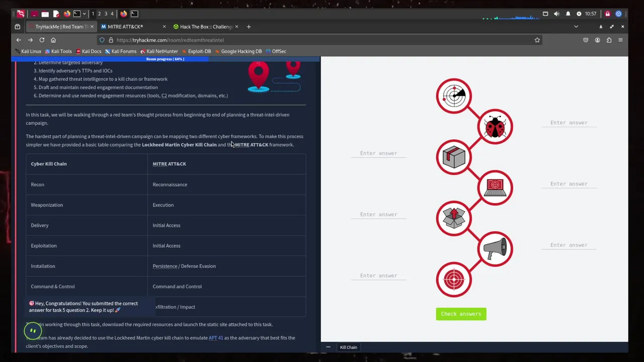Close the Hack The Box tab
644x362 pixels.
coord(236,27)
